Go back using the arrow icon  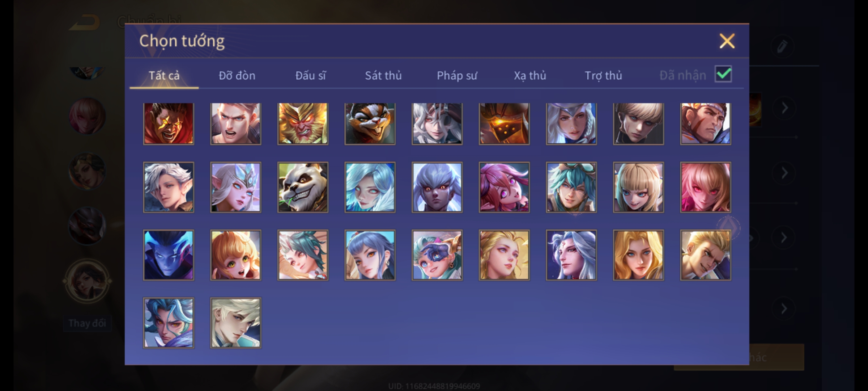point(85,22)
